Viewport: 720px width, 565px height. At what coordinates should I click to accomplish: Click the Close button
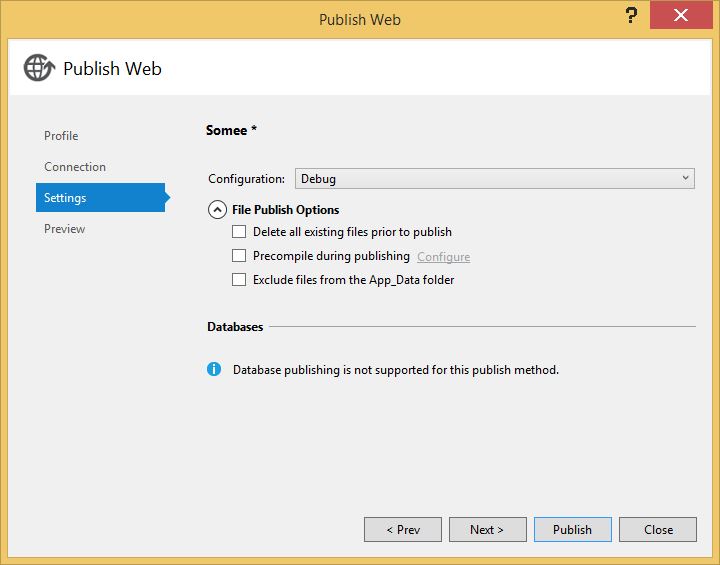click(x=658, y=530)
